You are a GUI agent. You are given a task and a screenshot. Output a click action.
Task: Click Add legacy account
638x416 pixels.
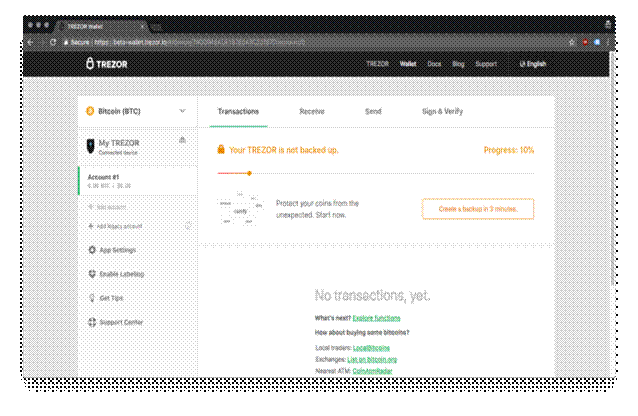119,226
